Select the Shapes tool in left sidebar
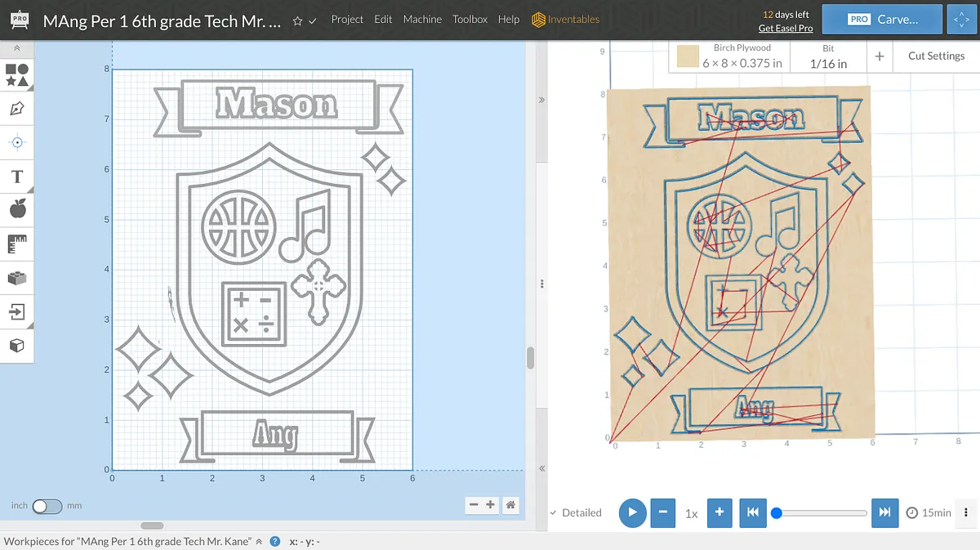This screenshot has height=550, width=980. tap(17, 75)
